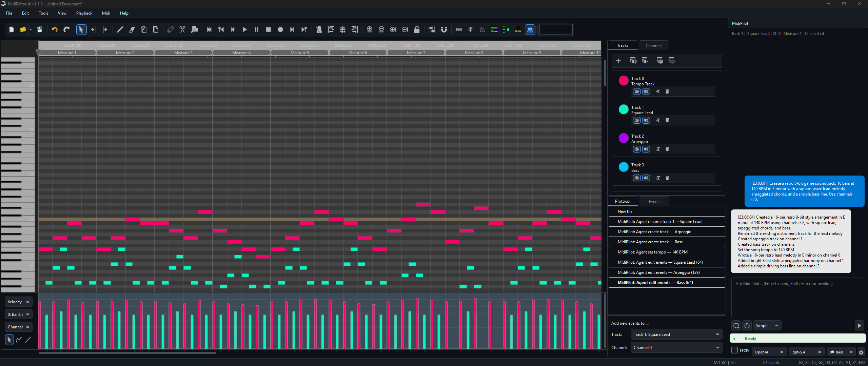This screenshot has height=366, width=868.
Task: Switch to the Channels tab
Action: coord(653,46)
